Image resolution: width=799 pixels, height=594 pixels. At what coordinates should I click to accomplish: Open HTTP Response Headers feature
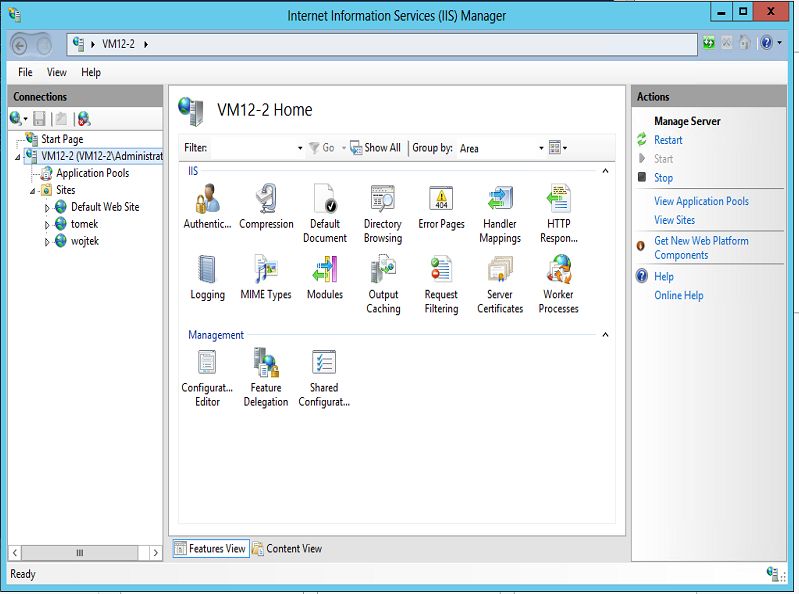click(558, 213)
